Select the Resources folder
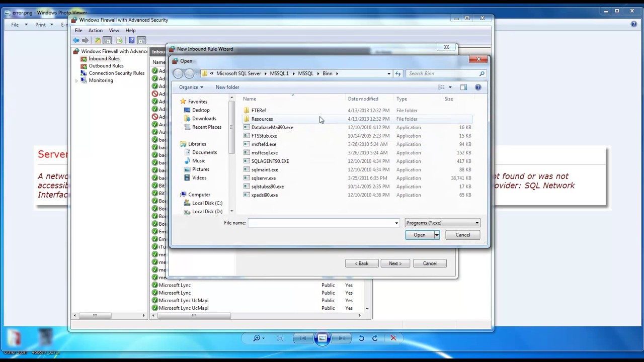The height and width of the screenshot is (362, 644). coord(262,119)
